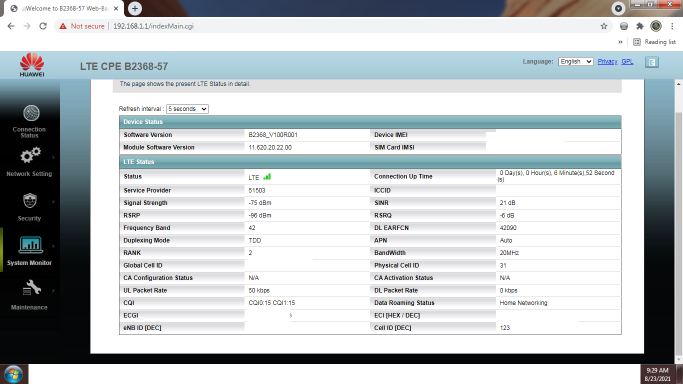Image resolution: width=683 pixels, height=384 pixels.
Task: Open the GPL link
Action: tap(627, 62)
